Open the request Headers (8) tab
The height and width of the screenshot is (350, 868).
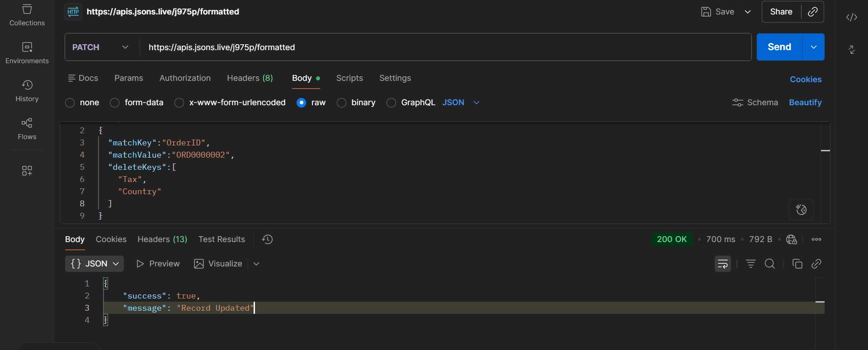coord(250,78)
